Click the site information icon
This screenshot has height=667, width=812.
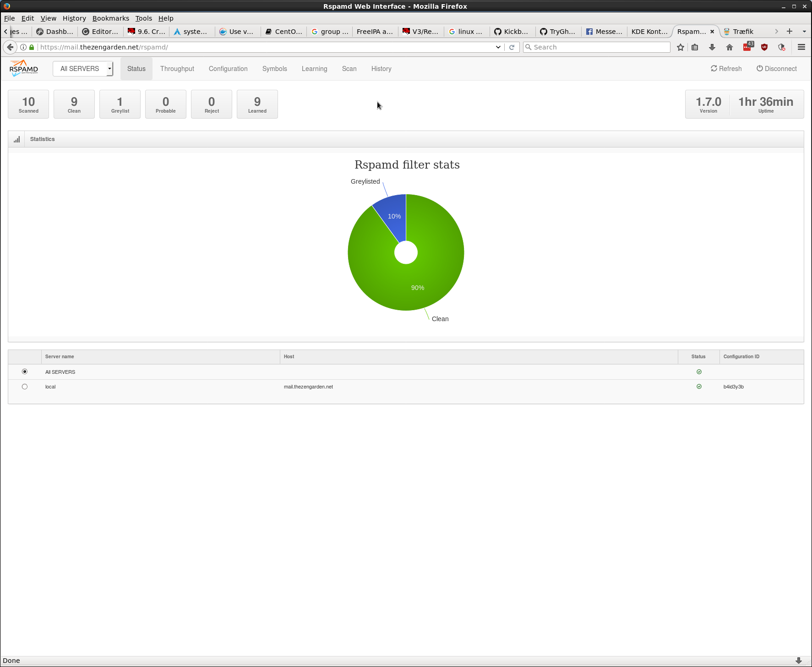click(x=23, y=47)
